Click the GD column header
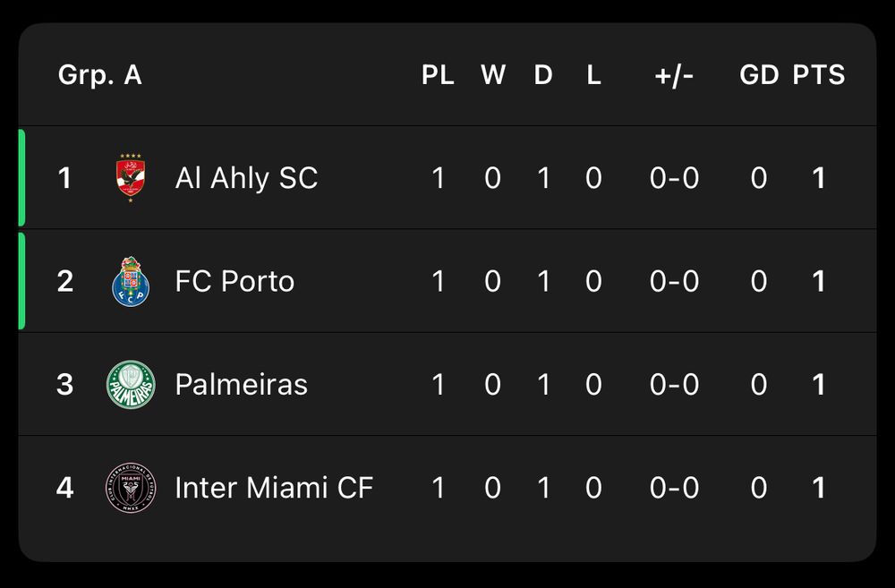895x588 pixels. tap(758, 75)
